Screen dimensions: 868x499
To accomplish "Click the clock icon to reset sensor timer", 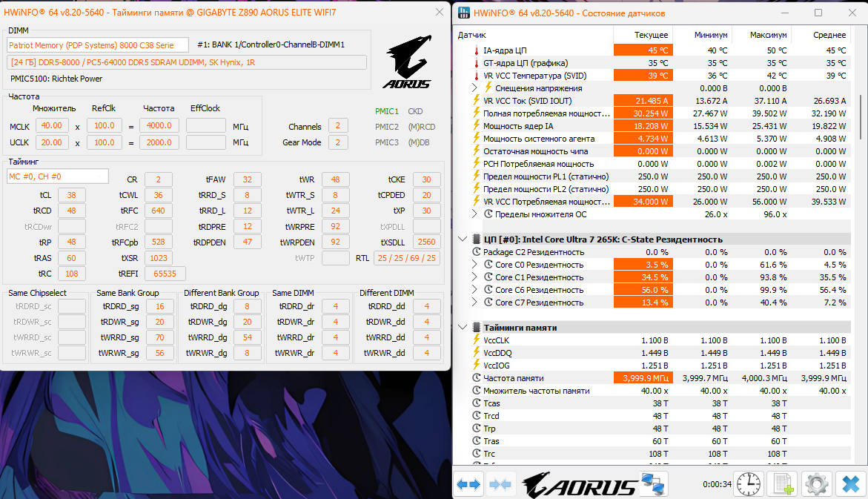I will pos(749,485).
